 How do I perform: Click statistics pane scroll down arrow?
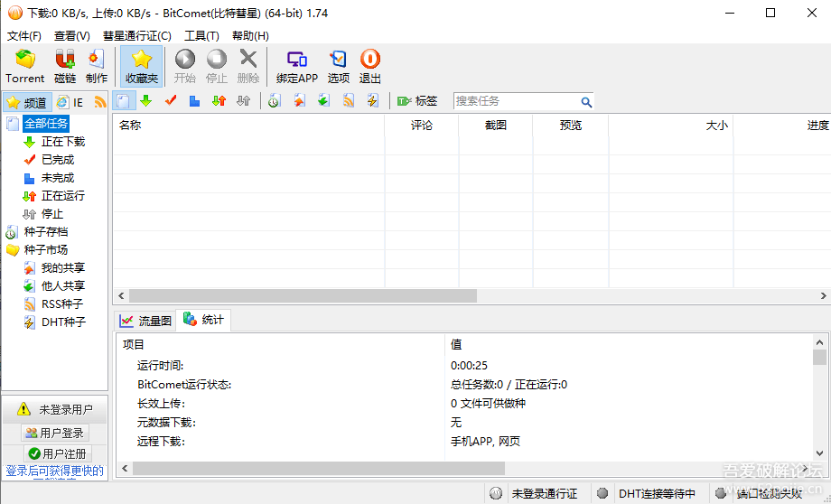click(820, 453)
